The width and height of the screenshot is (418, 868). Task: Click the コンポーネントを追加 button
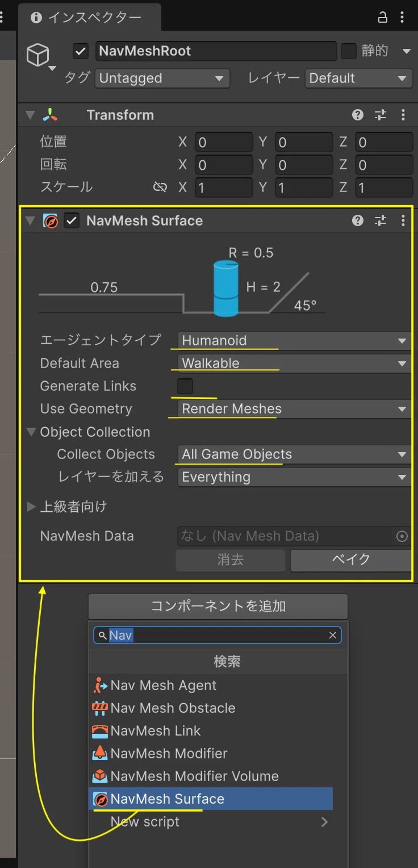[x=218, y=606]
